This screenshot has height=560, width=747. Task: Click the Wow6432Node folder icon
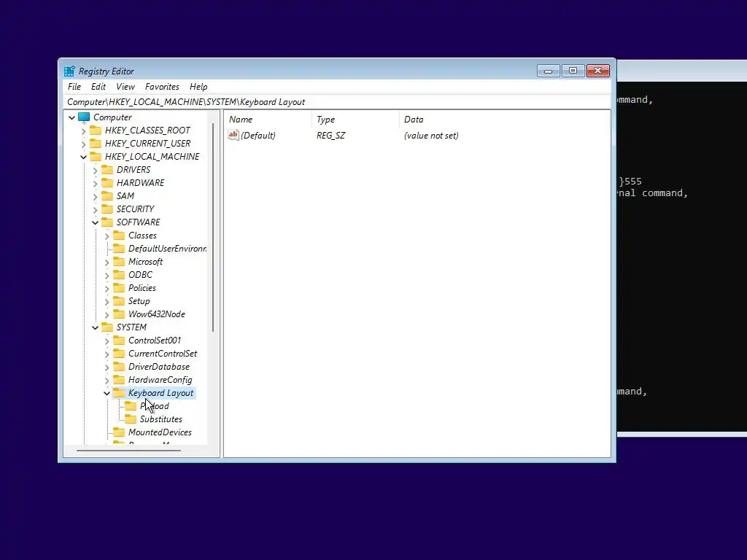click(119, 314)
